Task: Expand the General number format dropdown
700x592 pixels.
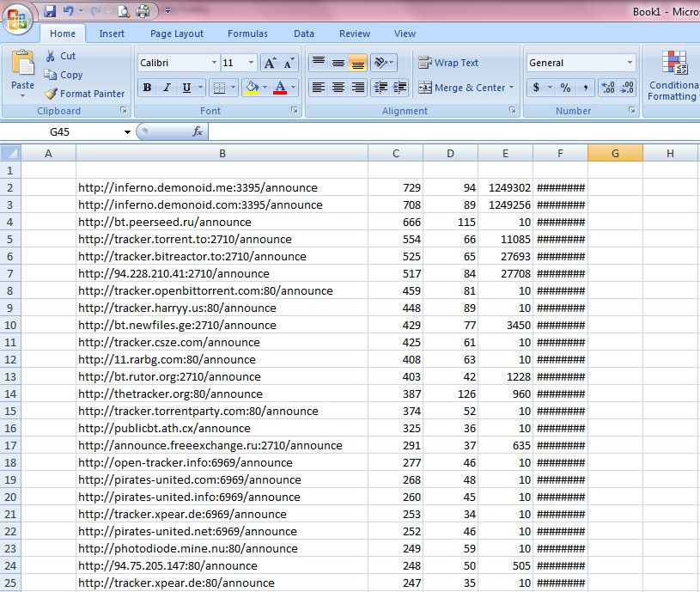Action: (x=630, y=63)
